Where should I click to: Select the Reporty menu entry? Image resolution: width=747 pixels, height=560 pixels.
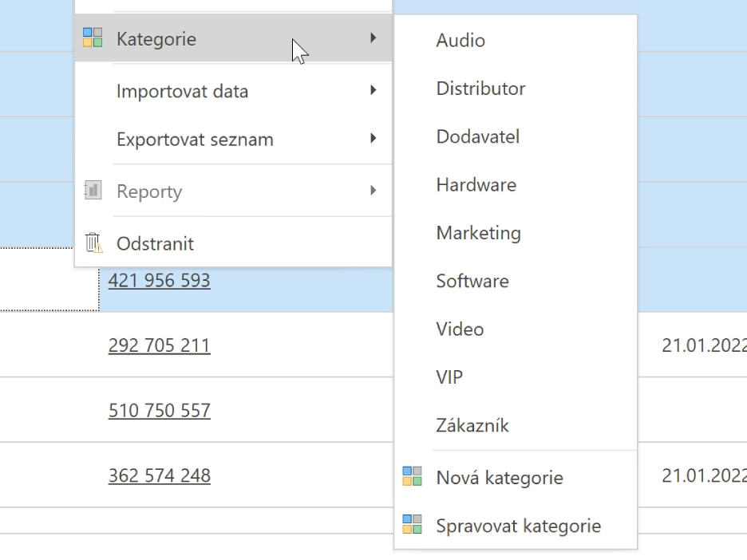coord(233,191)
